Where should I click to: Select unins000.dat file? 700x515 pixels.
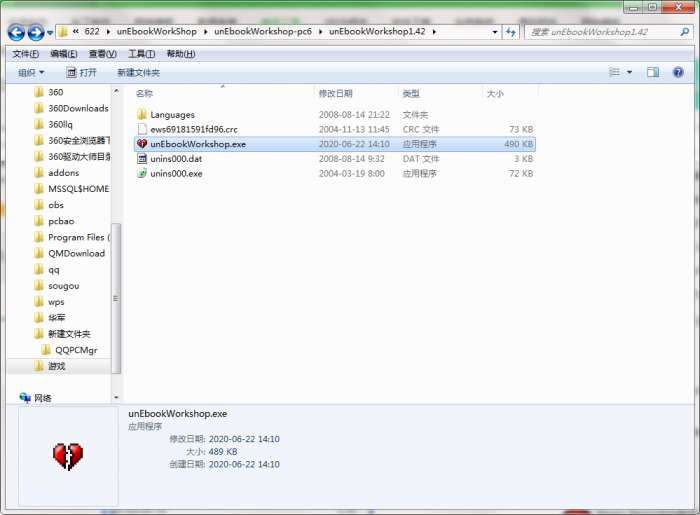(x=176, y=159)
